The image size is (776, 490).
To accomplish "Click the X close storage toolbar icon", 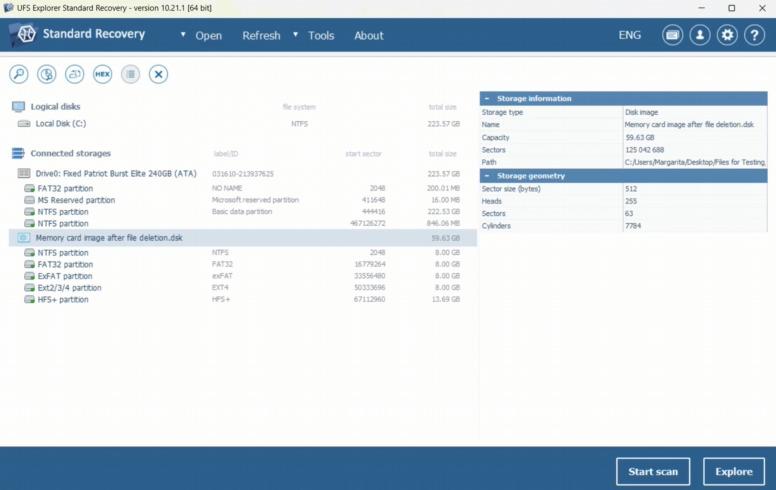I will [158, 74].
